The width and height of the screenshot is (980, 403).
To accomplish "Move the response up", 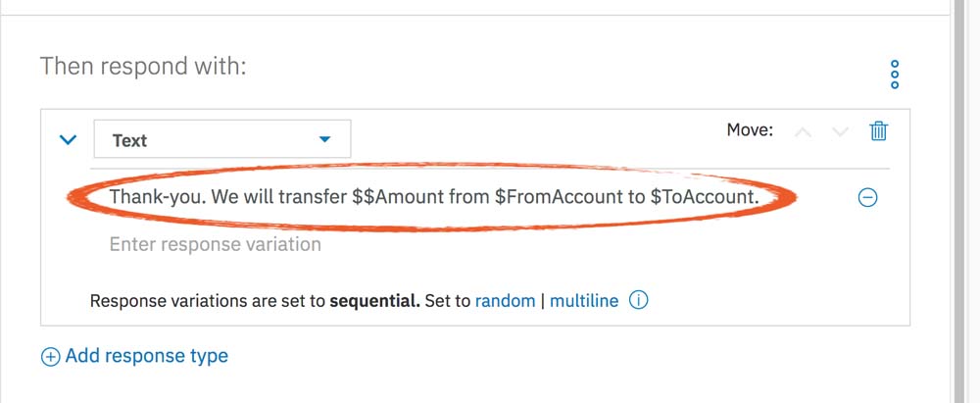I will click(x=804, y=132).
